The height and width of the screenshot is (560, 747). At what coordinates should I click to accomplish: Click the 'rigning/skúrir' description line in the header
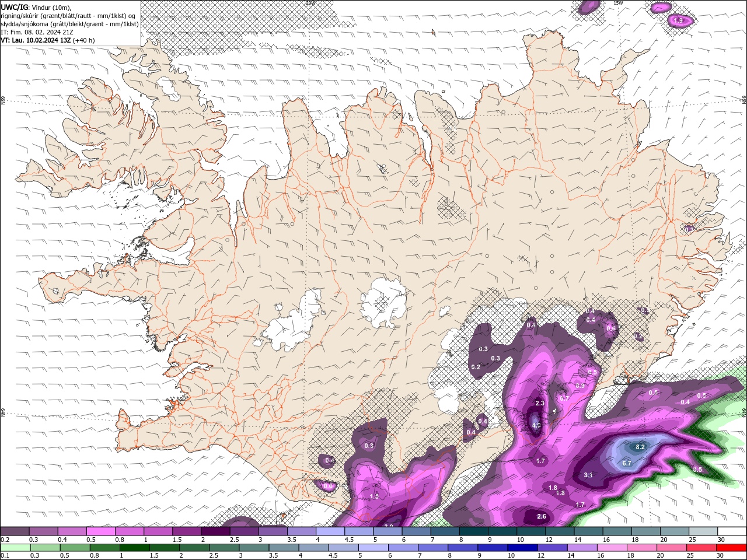[x=68, y=15]
